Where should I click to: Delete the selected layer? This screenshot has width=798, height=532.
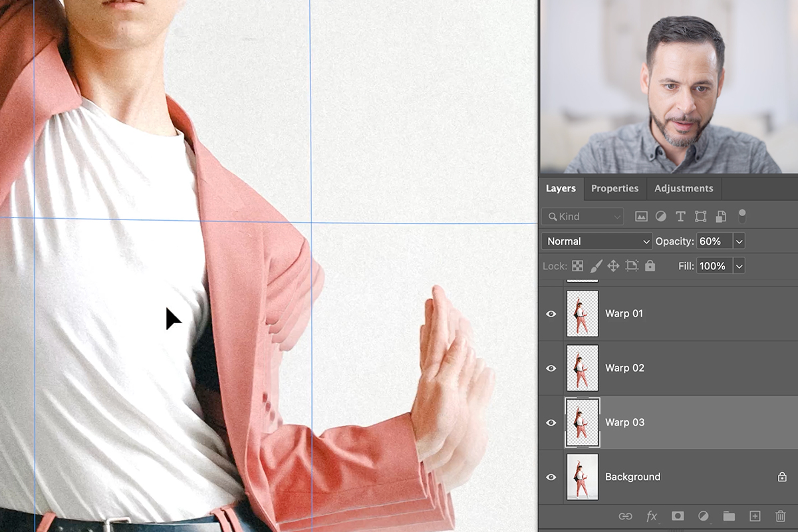[x=782, y=516]
